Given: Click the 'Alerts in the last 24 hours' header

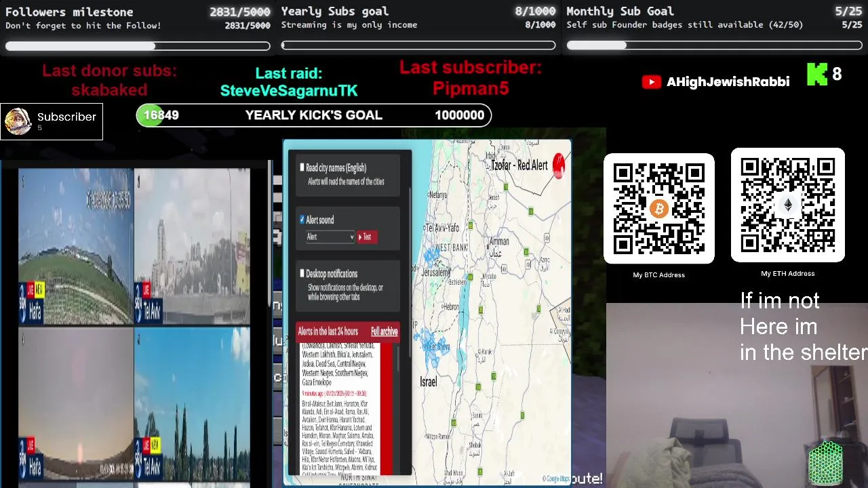Looking at the screenshot, I should (328, 331).
